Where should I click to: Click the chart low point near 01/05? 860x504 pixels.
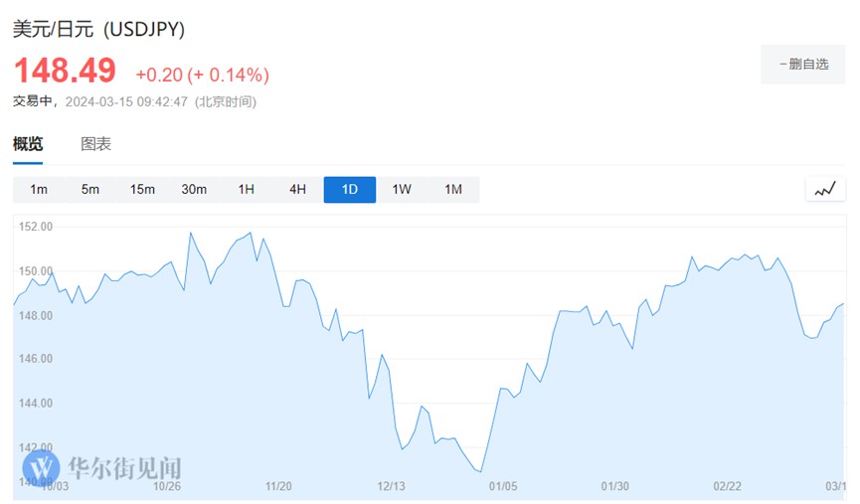pos(480,471)
